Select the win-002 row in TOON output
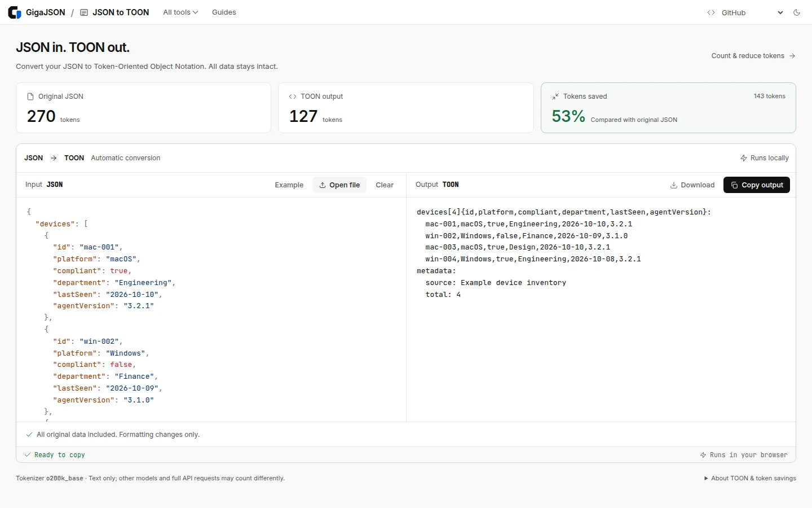 [x=527, y=236]
